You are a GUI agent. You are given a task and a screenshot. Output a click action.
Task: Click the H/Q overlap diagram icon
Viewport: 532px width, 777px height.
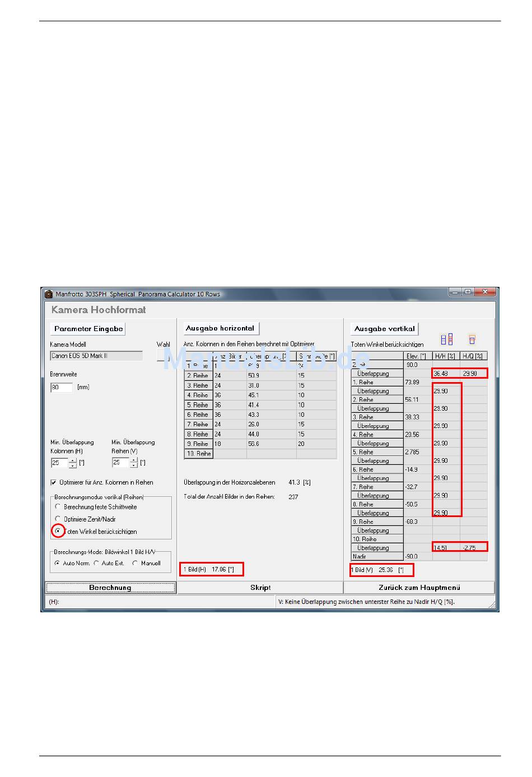point(472,339)
